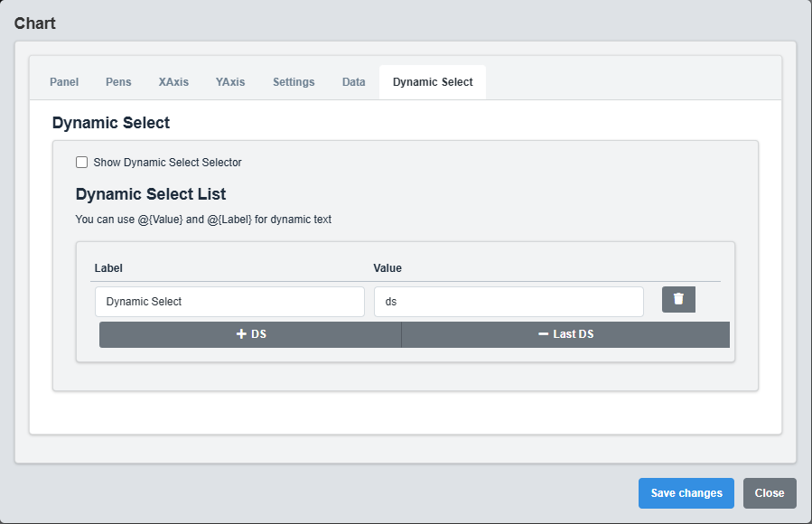Click the plus icon on the DS button

[239, 333]
